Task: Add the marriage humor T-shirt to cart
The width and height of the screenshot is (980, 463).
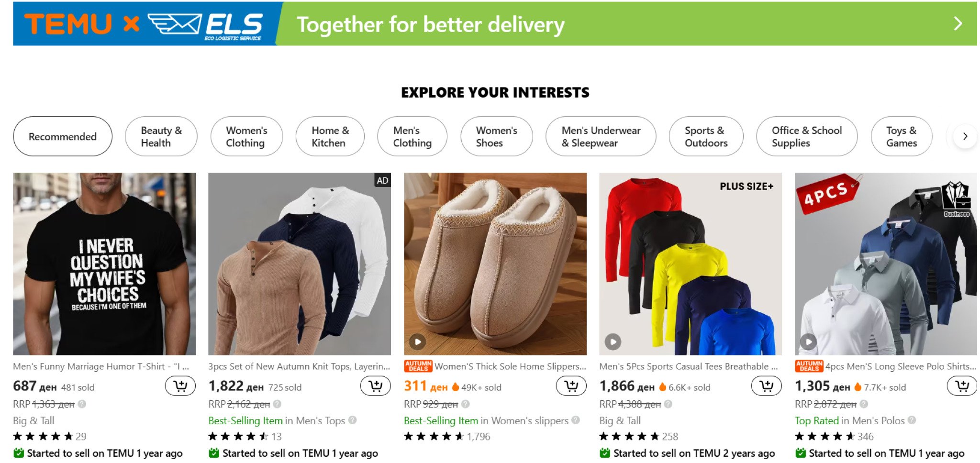Action: coord(180,386)
